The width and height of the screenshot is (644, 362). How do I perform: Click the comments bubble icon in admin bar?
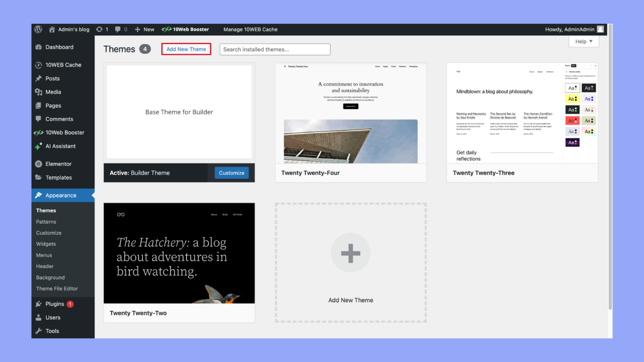click(118, 29)
